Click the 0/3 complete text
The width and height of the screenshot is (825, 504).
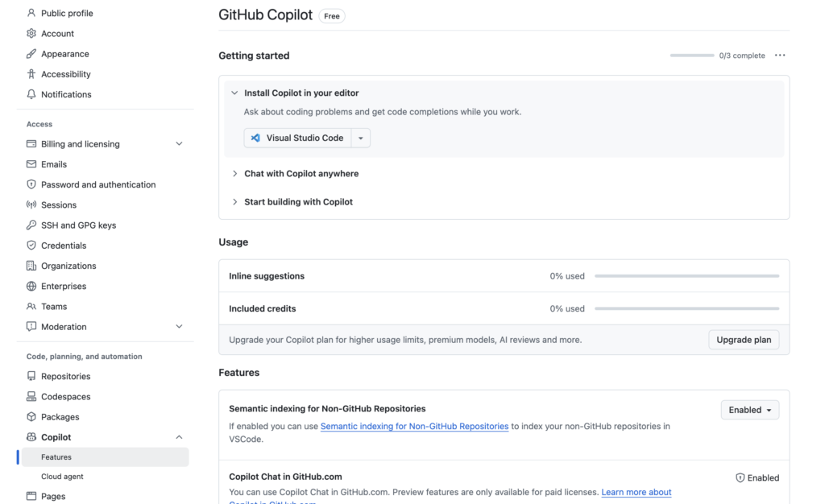tap(742, 56)
